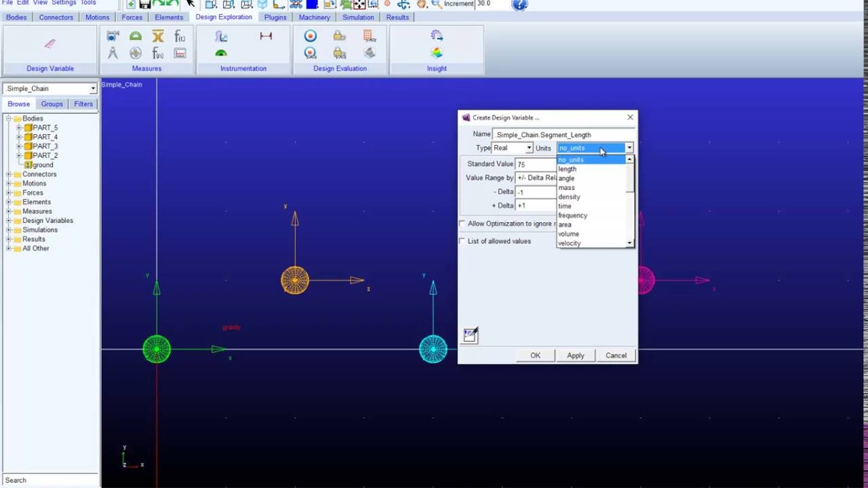Expand the Design Variables tree folder
Image resolution: width=868 pixels, height=488 pixels.
point(9,221)
